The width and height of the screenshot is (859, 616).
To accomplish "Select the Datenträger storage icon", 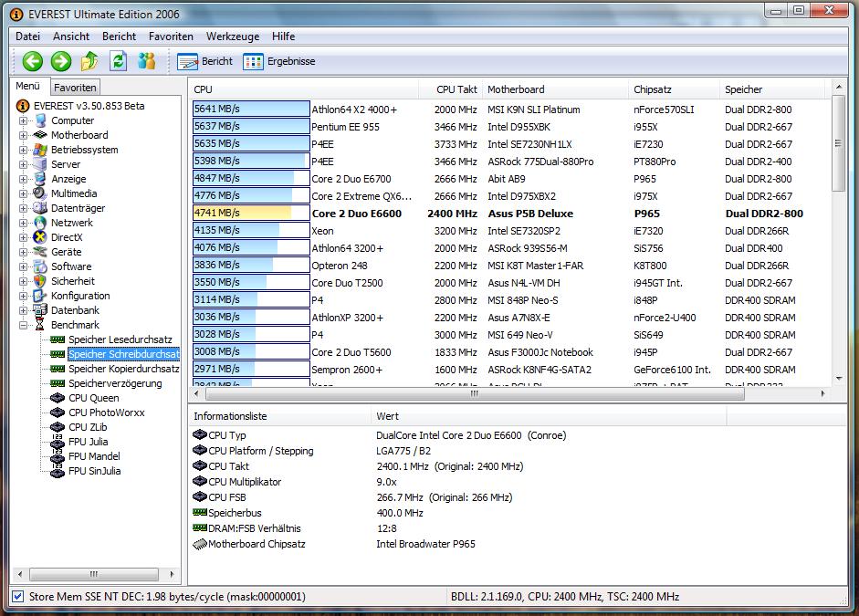I will point(40,208).
